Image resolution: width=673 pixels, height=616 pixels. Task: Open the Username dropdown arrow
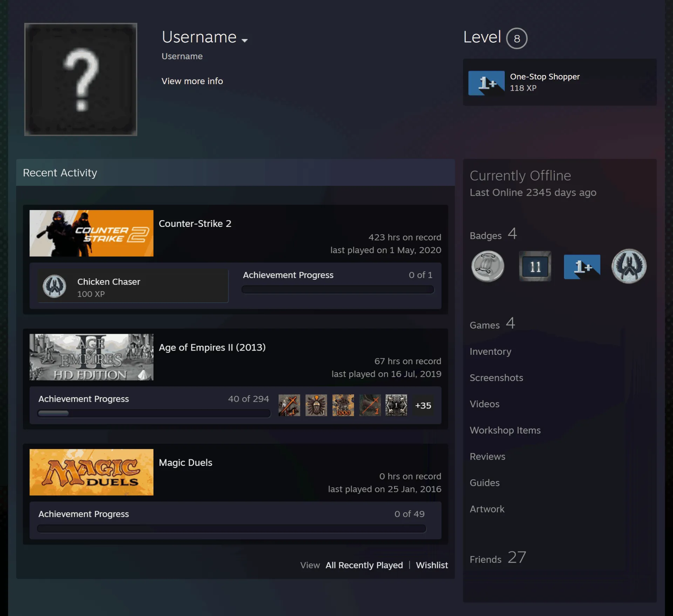pyautogui.click(x=245, y=40)
